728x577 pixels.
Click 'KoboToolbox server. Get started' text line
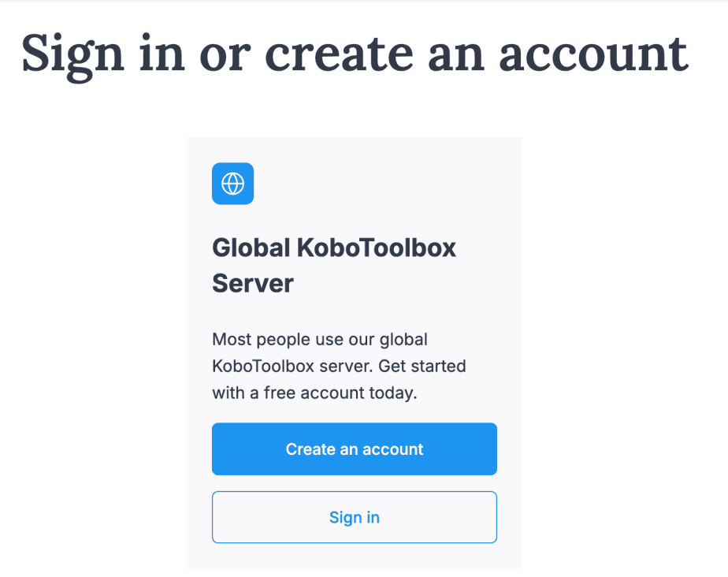pyautogui.click(x=339, y=366)
